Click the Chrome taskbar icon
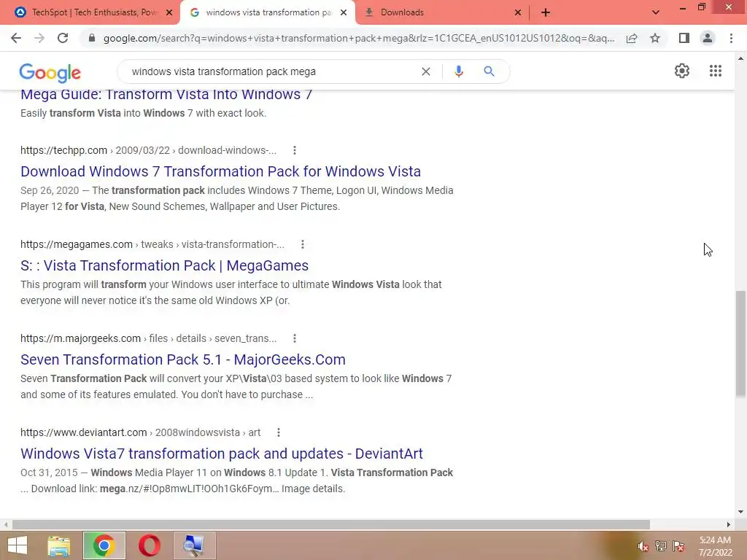The image size is (747, 560). (104, 545)
